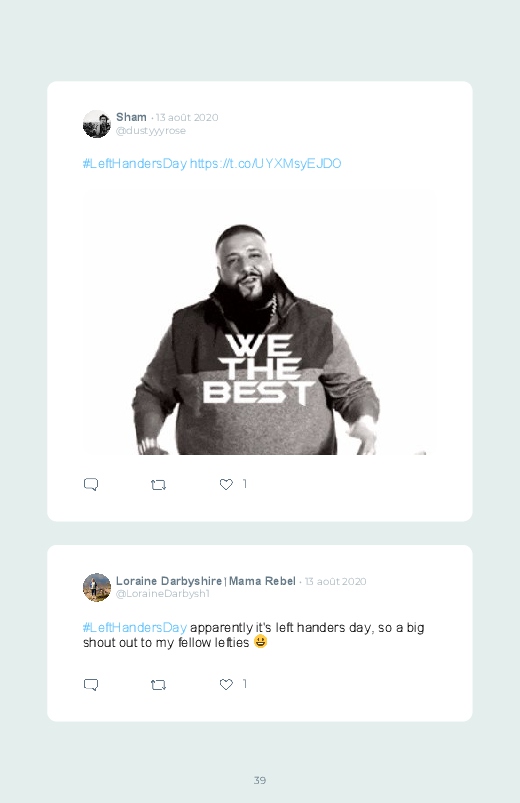Open the t.co/UYXMsyEJDO link
Image resolution: width=520 pixels, height=803 pixels.
tap(265, 163)
